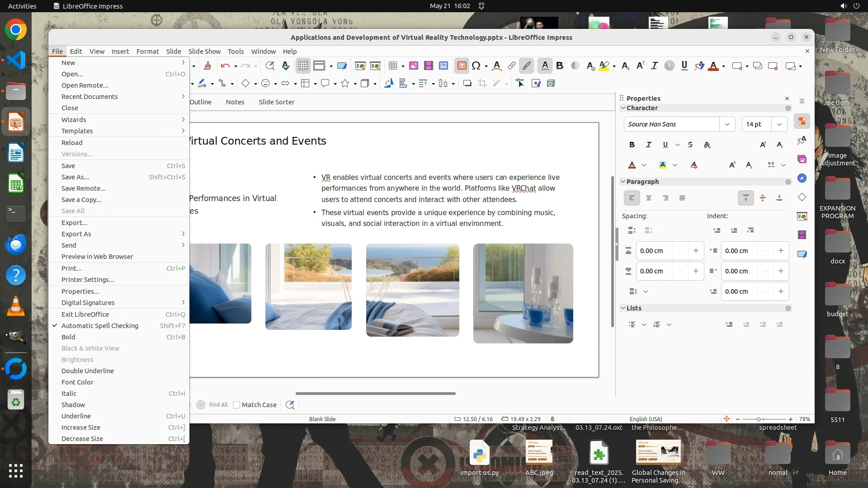
Task: Open Google Chrome from the dock
Action: click(x=16, y=30)
